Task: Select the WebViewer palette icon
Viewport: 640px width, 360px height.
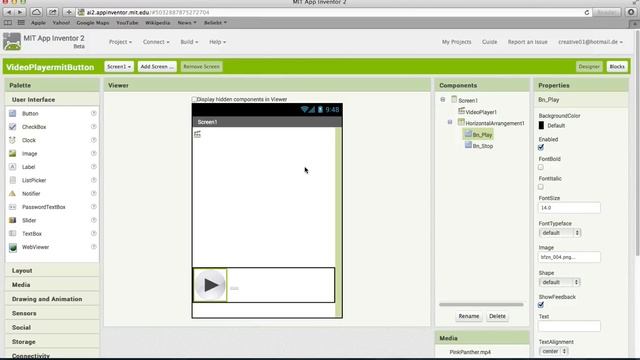Action: point(13,247)
